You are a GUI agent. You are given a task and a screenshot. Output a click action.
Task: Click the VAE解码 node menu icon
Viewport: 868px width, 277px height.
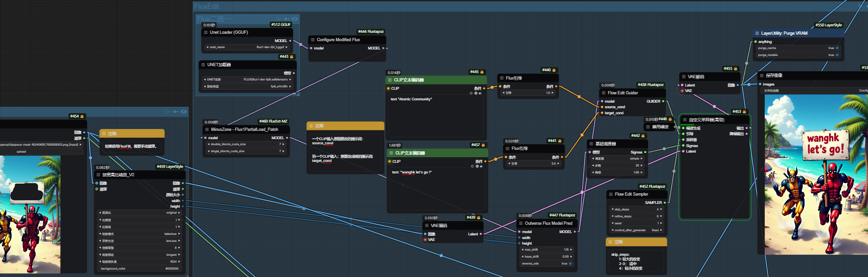tap(683, 77)
